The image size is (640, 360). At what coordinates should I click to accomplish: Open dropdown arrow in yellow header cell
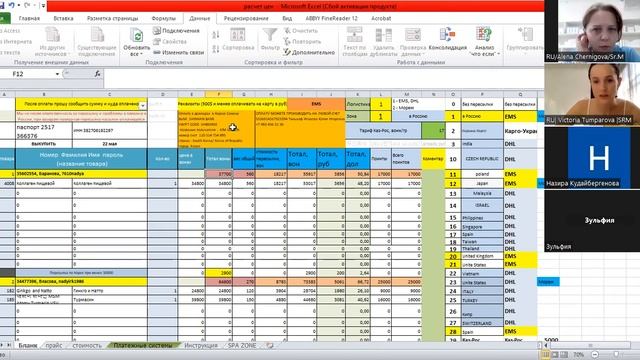tap(142, 105)
